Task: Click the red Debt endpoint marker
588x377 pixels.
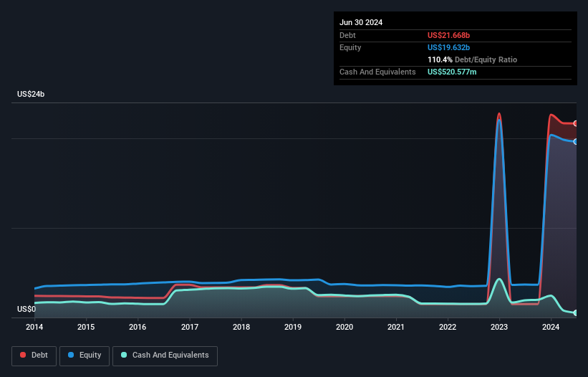Action: 576,123
